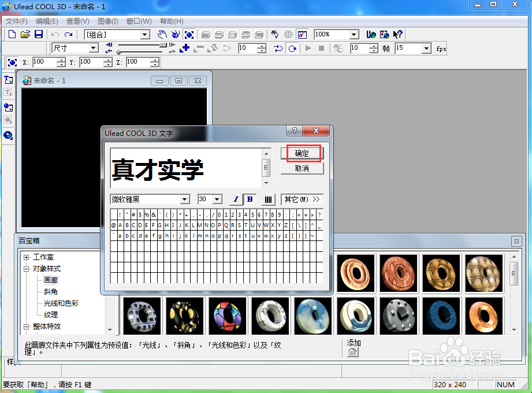The width and height of the screenshot is (532, 393).
Task: Open the 查看(V) menu
Action: (78, 21)
